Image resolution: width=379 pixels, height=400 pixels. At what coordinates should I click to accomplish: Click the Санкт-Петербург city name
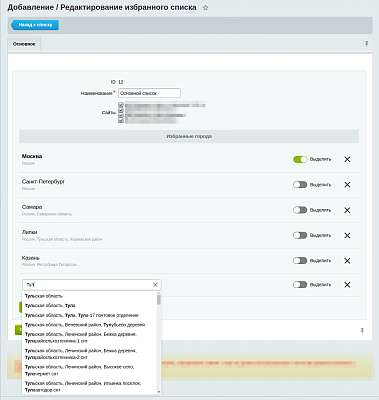coord(43,182)
